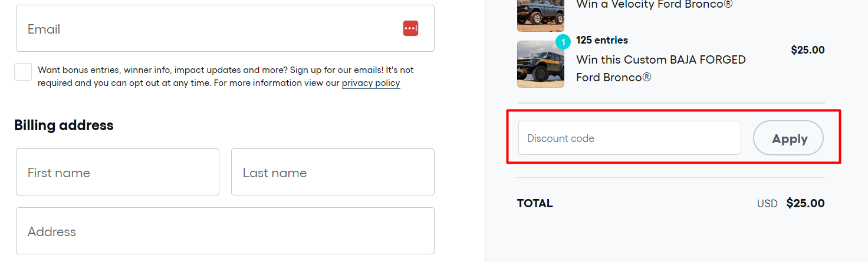Focus the Discount code field
Screen dimensions: 868x262
tap(629, 138)
